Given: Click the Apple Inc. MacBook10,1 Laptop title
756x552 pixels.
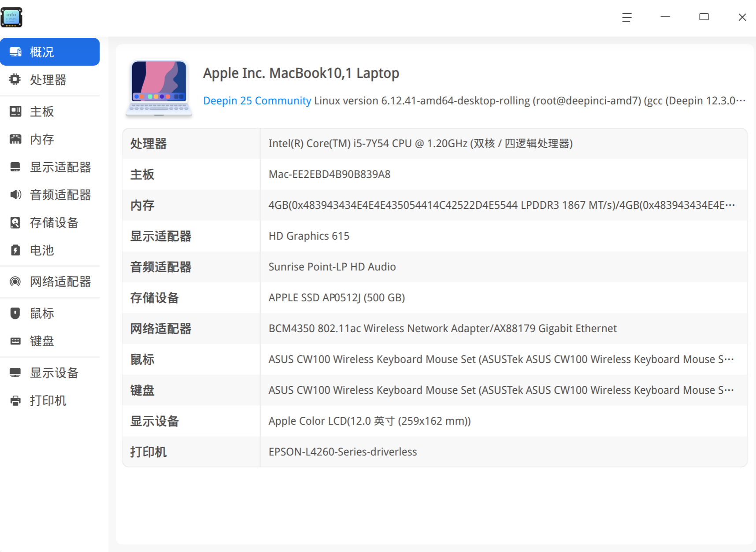Looking at the screenshot, I should [301, 73].
